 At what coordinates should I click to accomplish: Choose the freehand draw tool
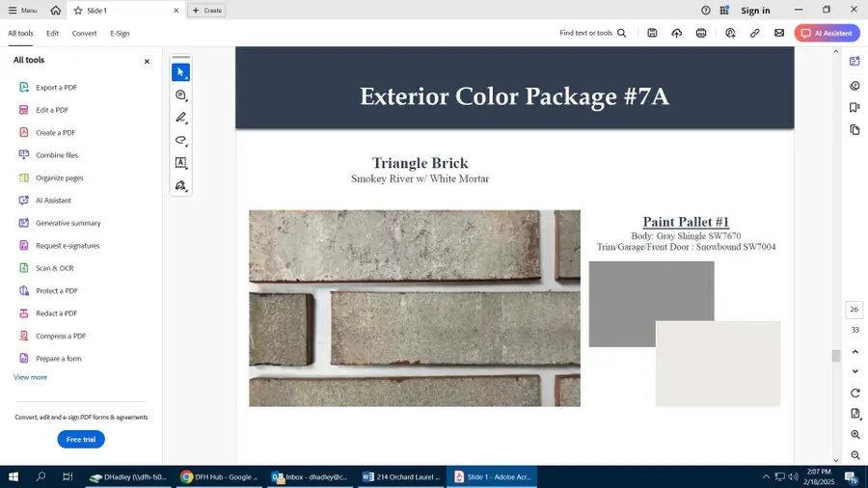click(180, 141)
